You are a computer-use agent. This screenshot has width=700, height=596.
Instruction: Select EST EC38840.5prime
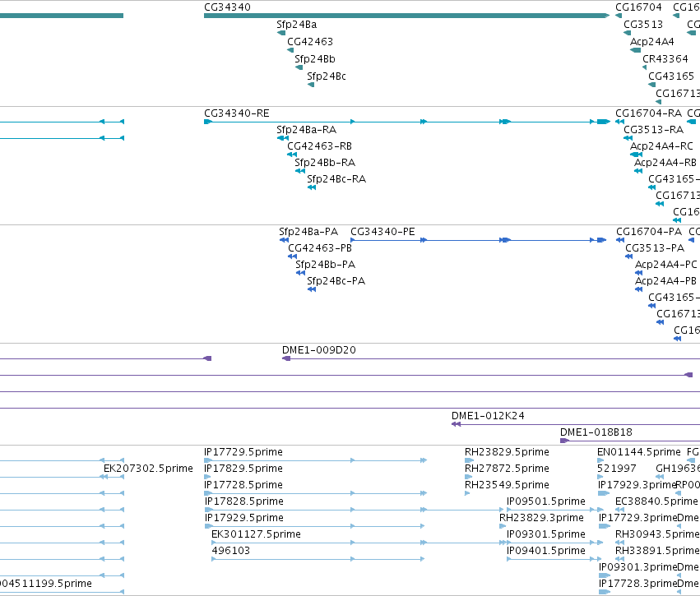[x=619, y=510]
